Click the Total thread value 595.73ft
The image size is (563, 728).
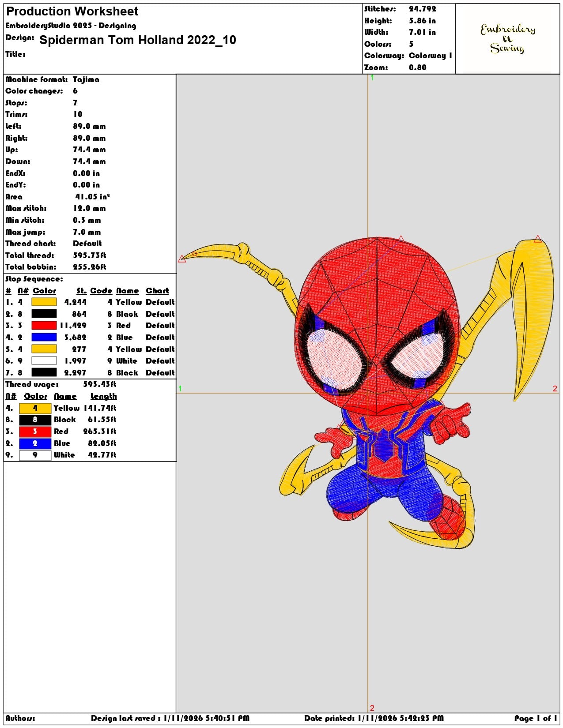tap(90, 255)
